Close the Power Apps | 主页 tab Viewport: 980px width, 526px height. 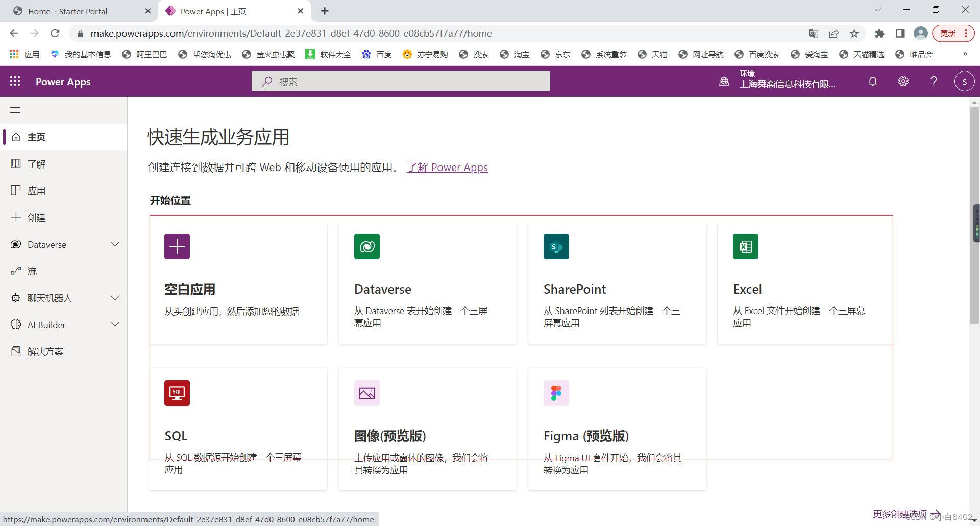point(301,11)
